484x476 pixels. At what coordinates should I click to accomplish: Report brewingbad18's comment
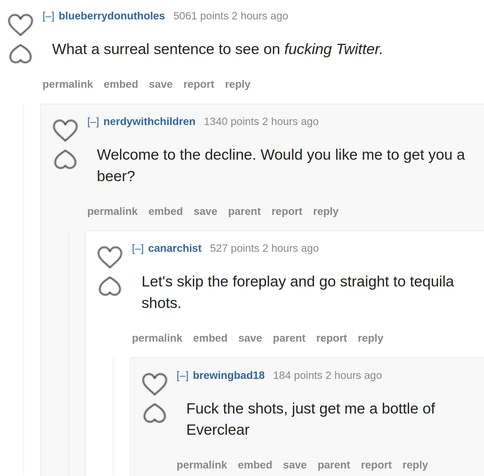(376, 465)
